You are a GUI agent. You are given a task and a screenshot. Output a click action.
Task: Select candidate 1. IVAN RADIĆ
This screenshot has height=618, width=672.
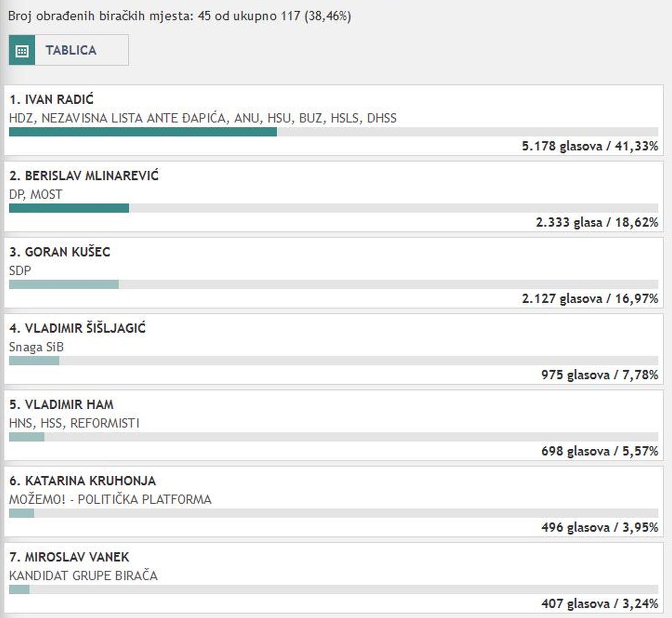[51, 100]
